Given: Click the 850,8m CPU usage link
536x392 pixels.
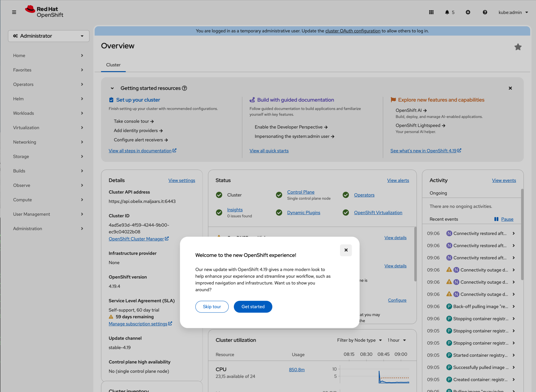Looking at the screenshot, I should click(x=297, y=369).
